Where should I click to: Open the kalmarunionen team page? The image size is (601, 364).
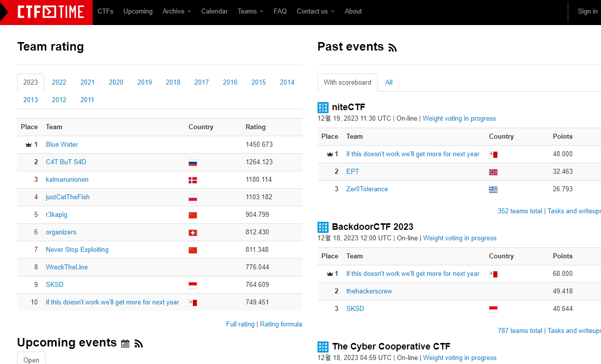click(x=67, y=179)
